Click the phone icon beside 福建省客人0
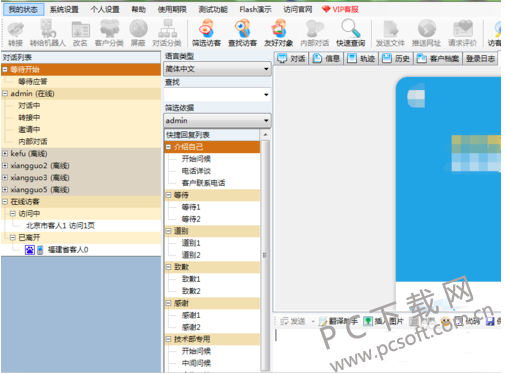The height and width of the screenshot is (374, 506). (x=40, y=250)
